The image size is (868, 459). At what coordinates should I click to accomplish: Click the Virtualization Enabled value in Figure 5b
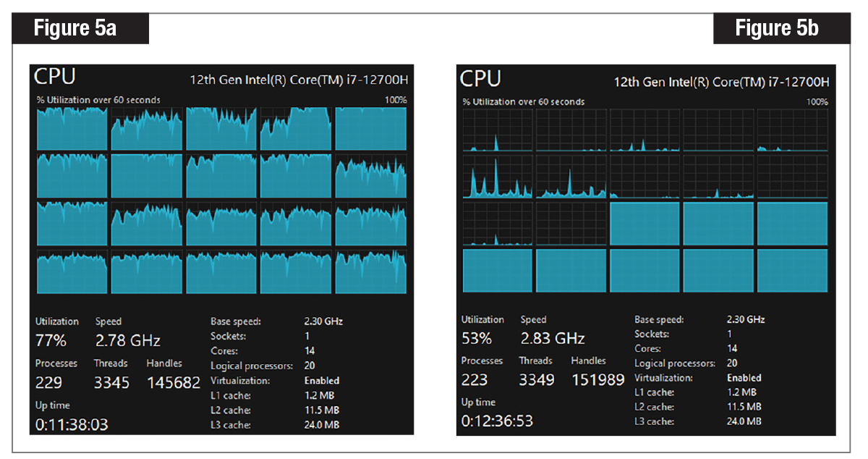[744, 377]
